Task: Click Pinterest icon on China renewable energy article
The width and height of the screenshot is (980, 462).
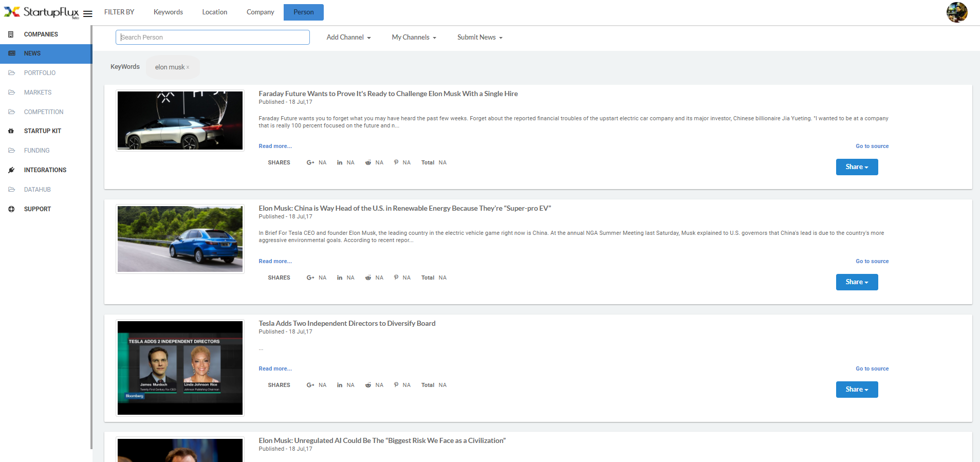Action: 396,278
